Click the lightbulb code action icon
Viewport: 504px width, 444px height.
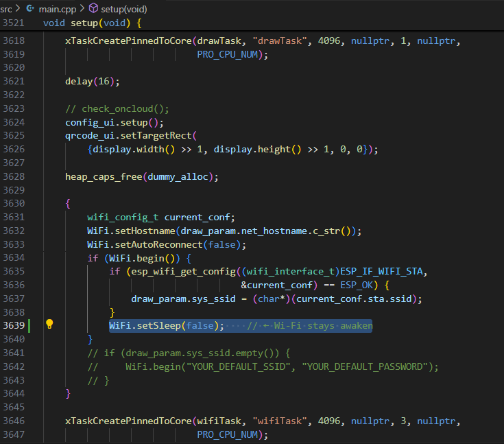point(49,324)
